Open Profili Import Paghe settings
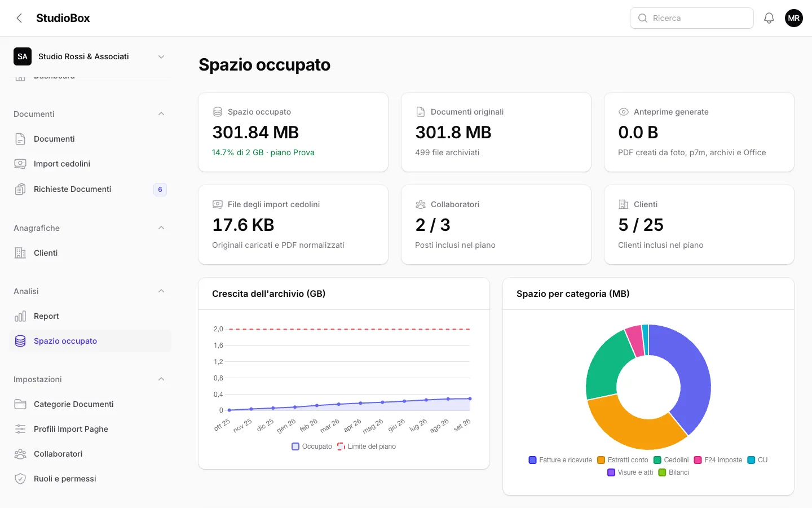812x508 pixels. (x=90, y=429)
